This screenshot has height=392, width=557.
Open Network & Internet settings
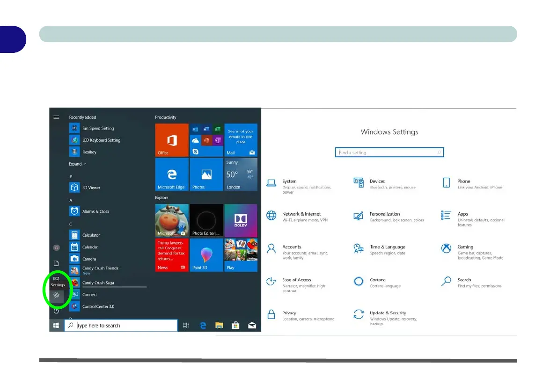point(297,216)
